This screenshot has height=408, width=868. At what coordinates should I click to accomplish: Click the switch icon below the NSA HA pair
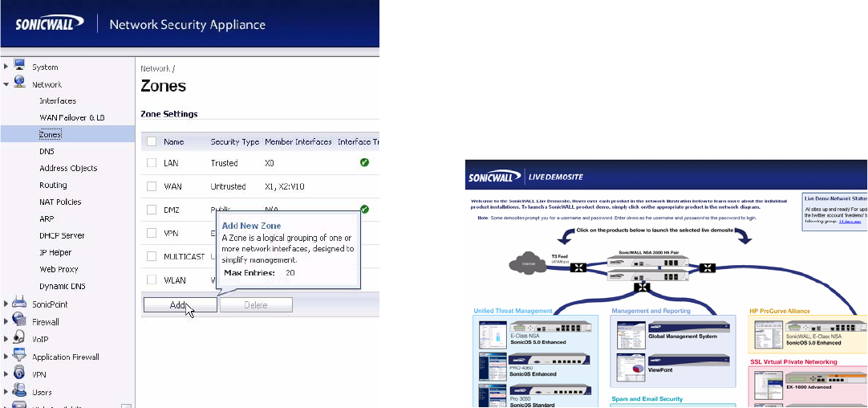click(642, 288)
